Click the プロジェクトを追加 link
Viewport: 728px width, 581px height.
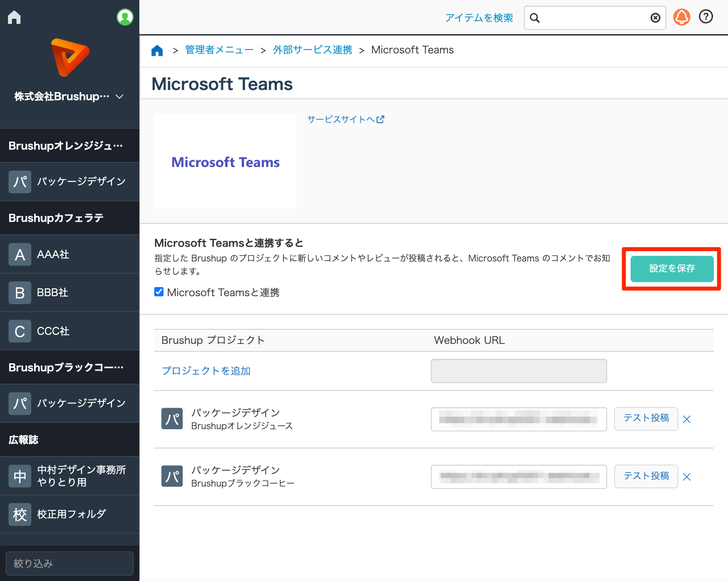[x=206, y=371]
